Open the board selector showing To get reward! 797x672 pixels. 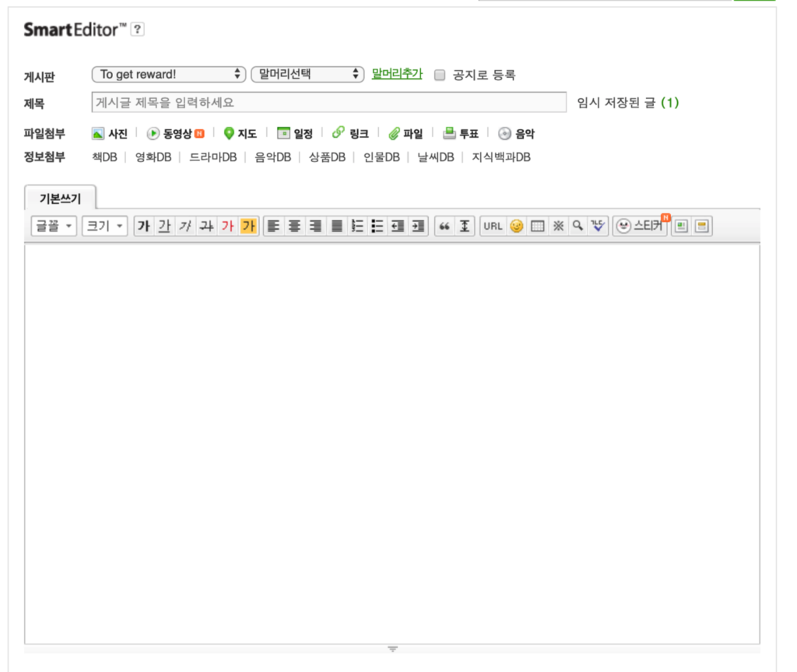(x=168, y=74)
